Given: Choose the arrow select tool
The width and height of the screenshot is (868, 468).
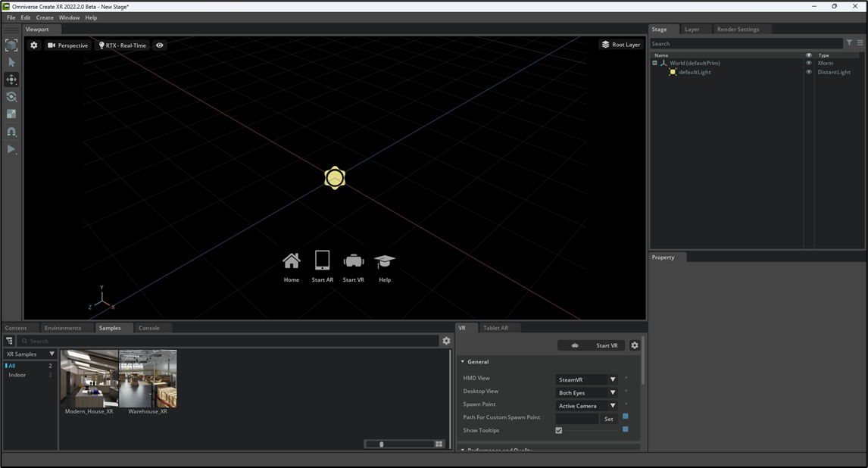Looking at the screenshot, I should pos(11,63).
